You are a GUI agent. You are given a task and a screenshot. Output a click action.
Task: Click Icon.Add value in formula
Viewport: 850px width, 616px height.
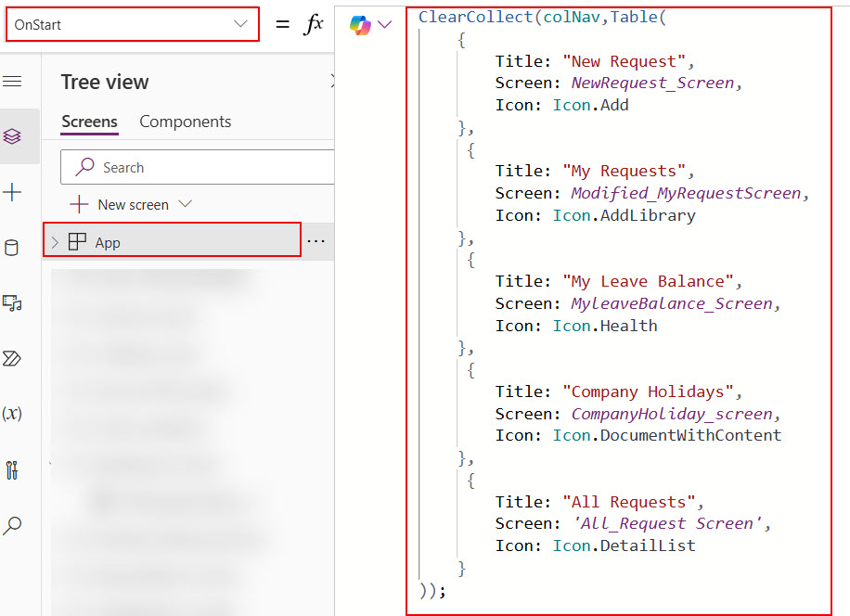tap(590, 105)
